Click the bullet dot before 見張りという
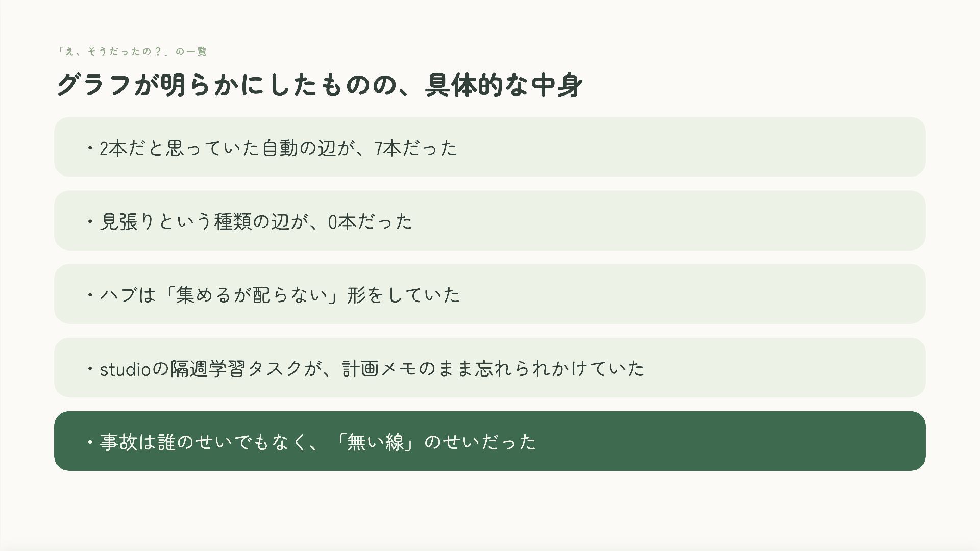Screen dimensions: 980x551 [90, 222]
